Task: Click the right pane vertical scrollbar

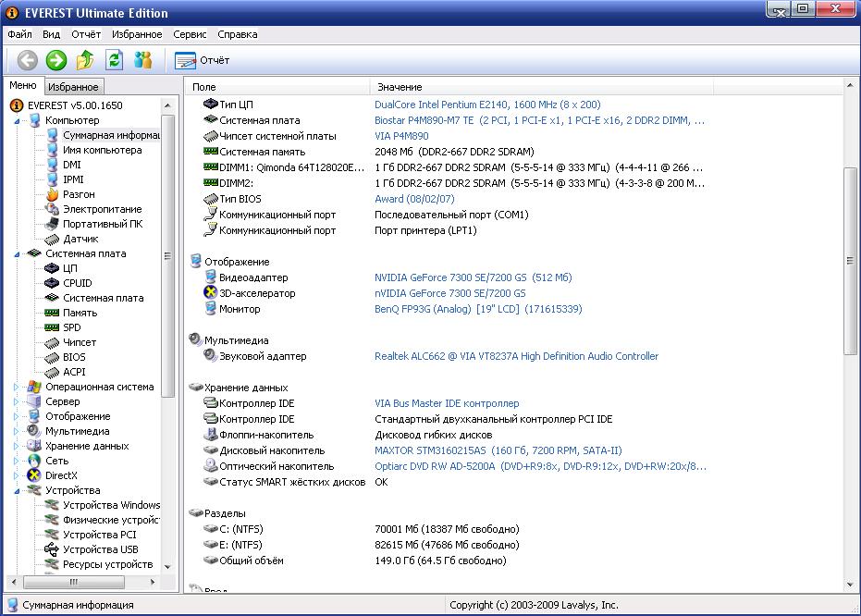Action: 851,259
